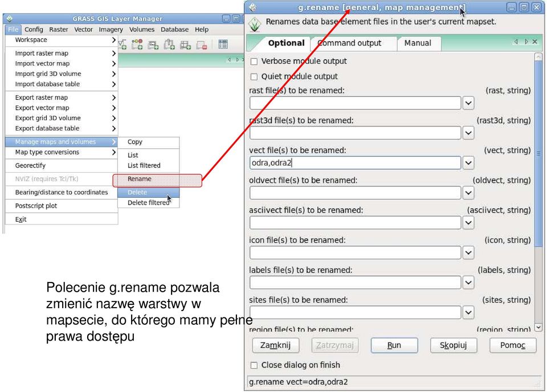Select the Optional tab
The width and height of the screenshot is (547, 392).
[286, 43]
